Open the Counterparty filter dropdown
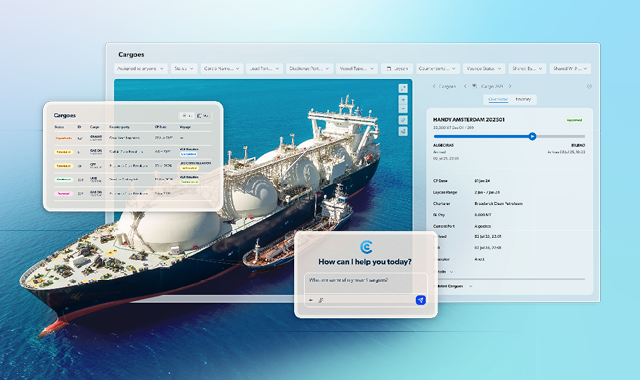The image size is (640, 380). [x=438, y=69]
